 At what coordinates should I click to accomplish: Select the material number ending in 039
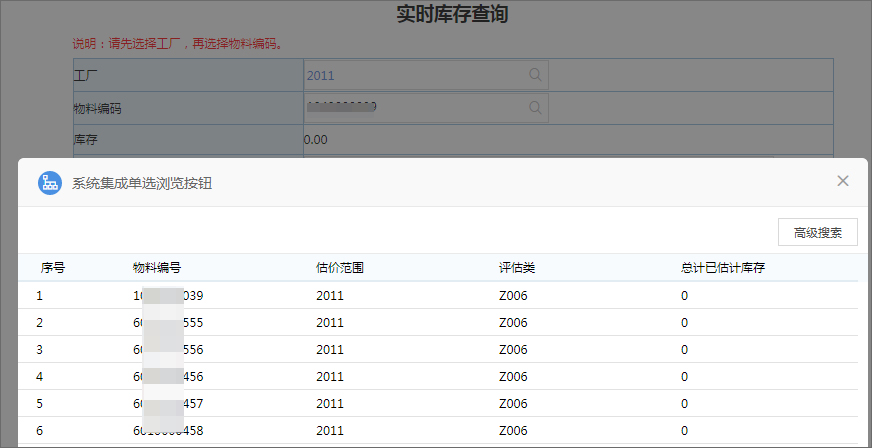coord(168,296)
